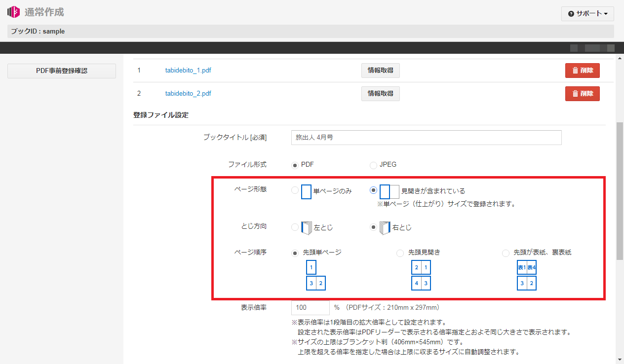Choose the 左とじ binding radio button
The height and width of the screenshot is (364, 624).
(x=295, y=228)
